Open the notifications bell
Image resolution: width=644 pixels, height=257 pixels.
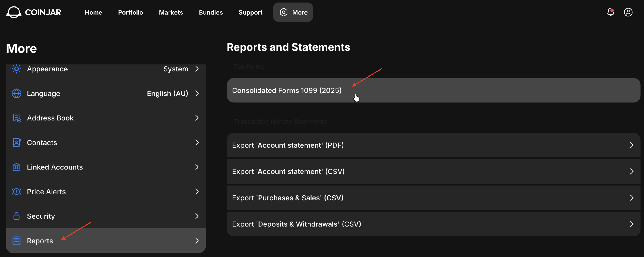tap(611, 12)
